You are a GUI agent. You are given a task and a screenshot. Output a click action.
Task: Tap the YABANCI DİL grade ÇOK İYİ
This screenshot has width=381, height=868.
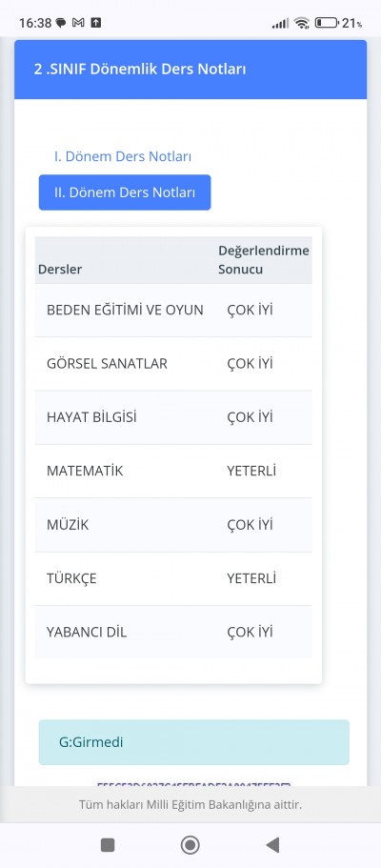tap(250, 632)
